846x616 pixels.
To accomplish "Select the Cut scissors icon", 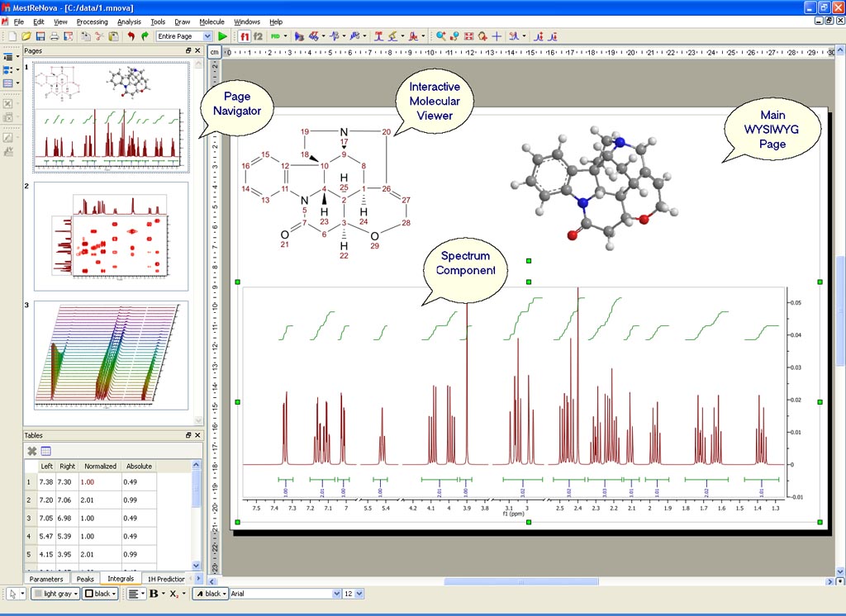I will coord(99,36).
